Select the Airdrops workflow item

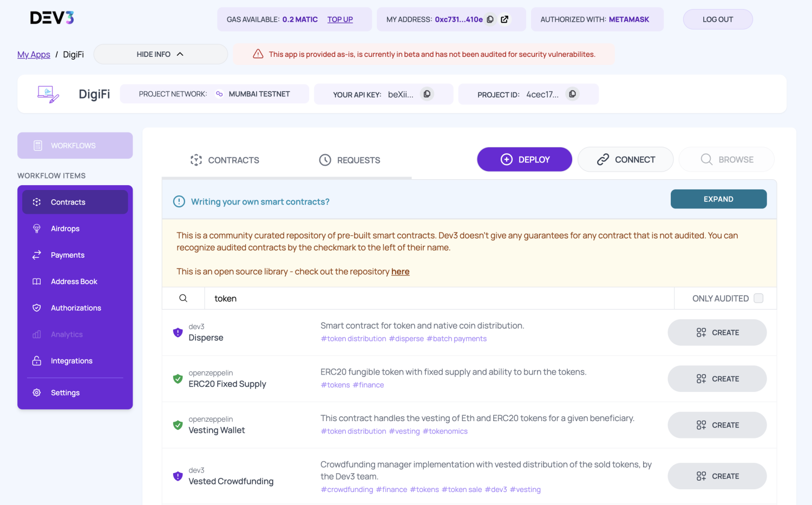pos(65,228)
